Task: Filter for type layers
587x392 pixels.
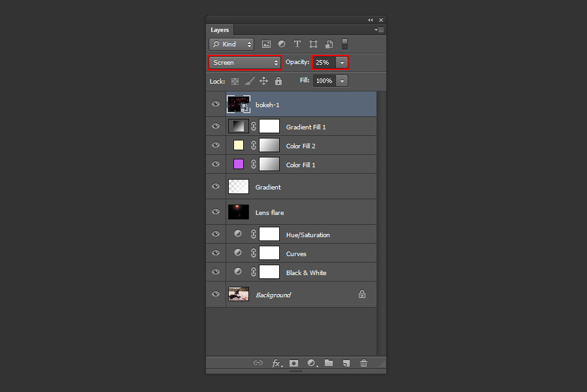Action: pyautogui.click(x=297, y=44)
